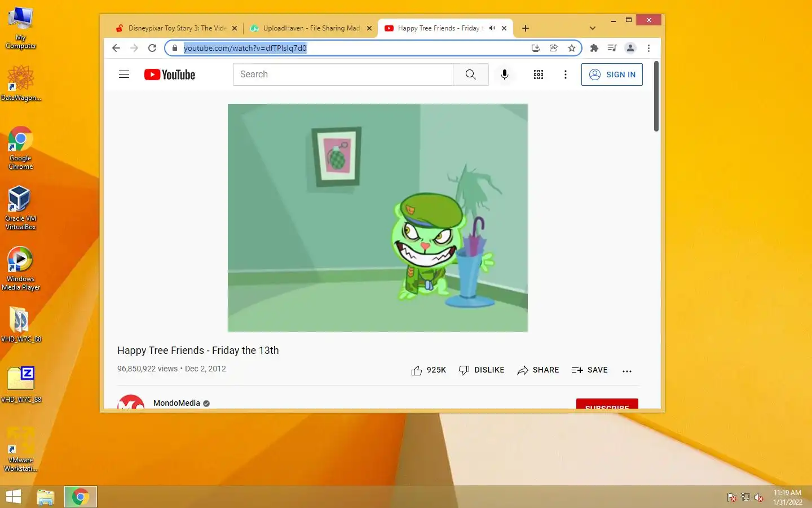Close the Happy Tree Friends tab
The height and width of the screenshot is (508, 812).
(x=504, y=28)
